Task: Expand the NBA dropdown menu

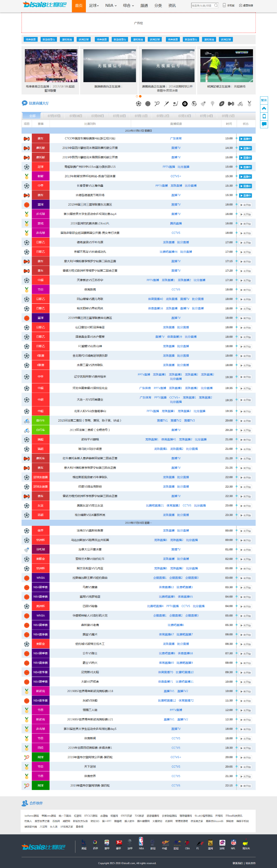Action: point(111,6)
